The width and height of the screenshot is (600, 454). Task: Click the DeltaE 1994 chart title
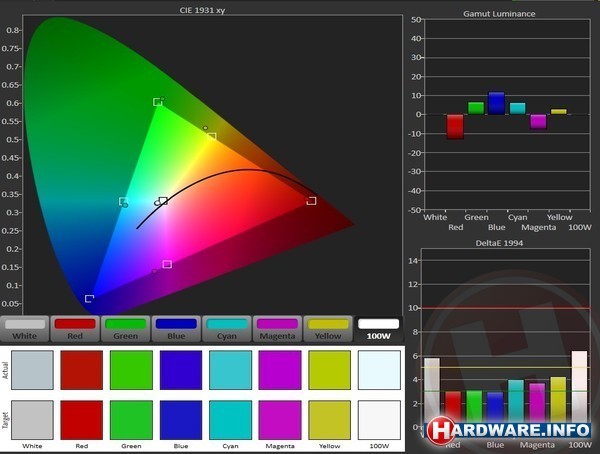pyautogui.click(x=499, y=243)
